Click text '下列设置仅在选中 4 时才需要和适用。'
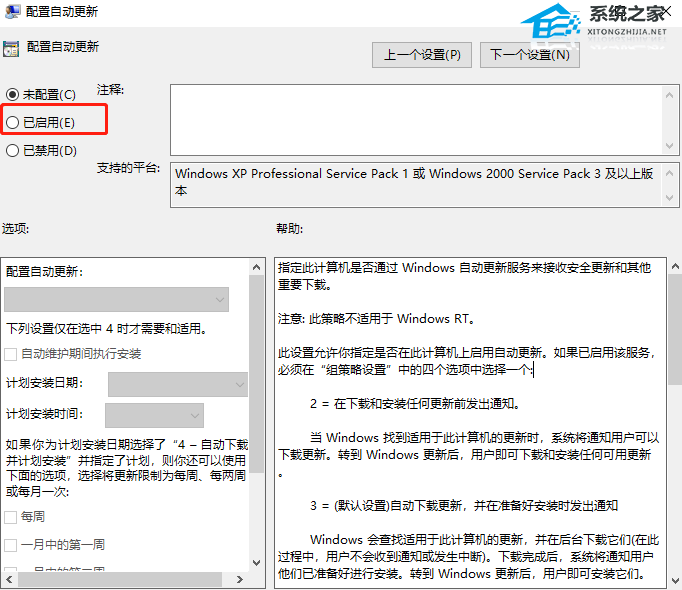The width and height of the screenshot is (682, 590). 107,329
